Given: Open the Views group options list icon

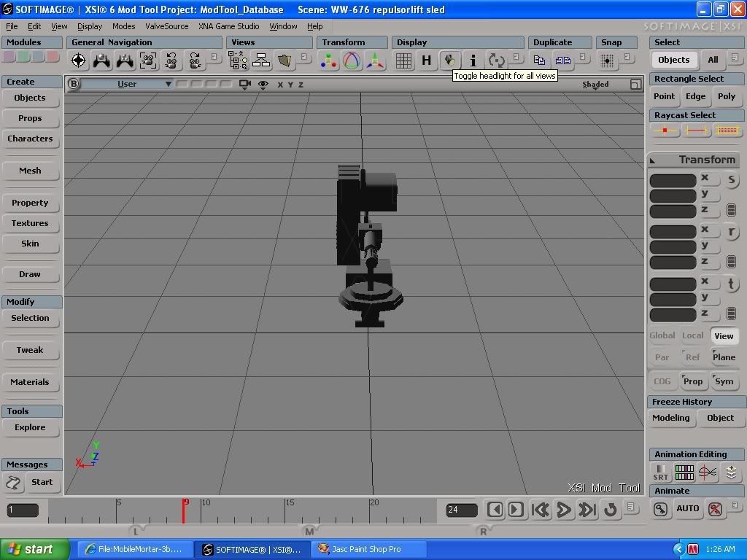Looking at the screenshot, I should click(x=304, y=57).
